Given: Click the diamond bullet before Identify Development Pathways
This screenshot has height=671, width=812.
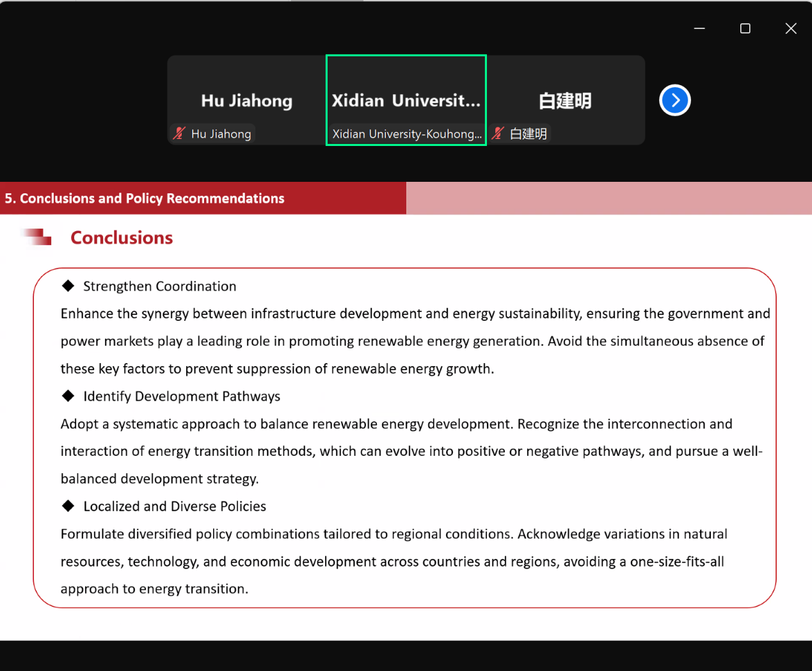Looking at the screenshot, I should (68, 396).
